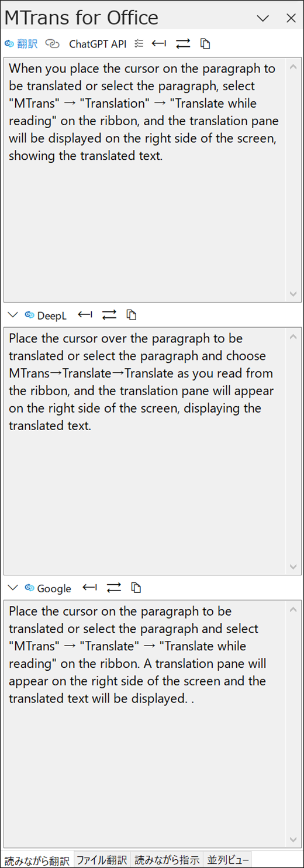Copy the Google translation with the copy icon

click(x=136, y=588)
